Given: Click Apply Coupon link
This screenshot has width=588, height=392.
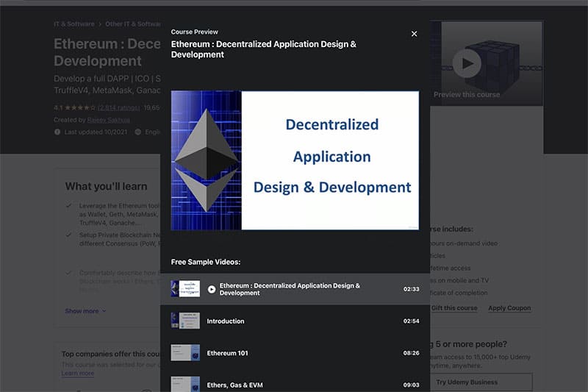Looking at the screenshot, I should 509,308.
